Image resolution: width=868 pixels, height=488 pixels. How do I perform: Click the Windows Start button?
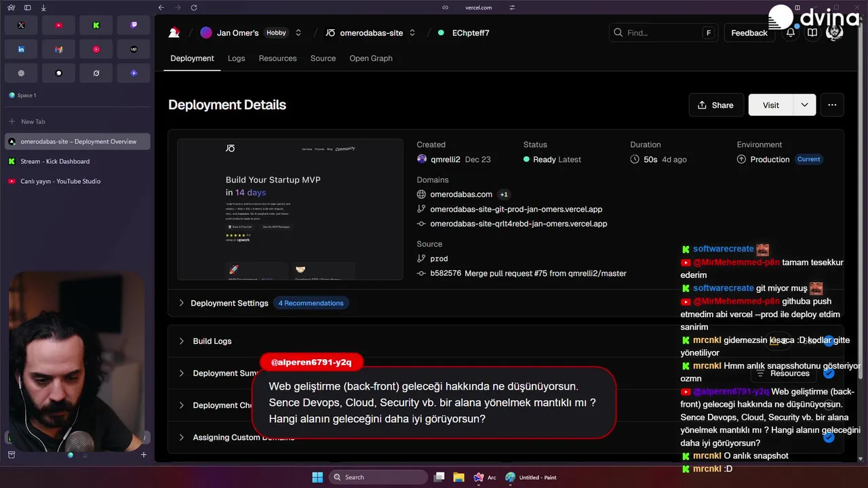(317, 477)
